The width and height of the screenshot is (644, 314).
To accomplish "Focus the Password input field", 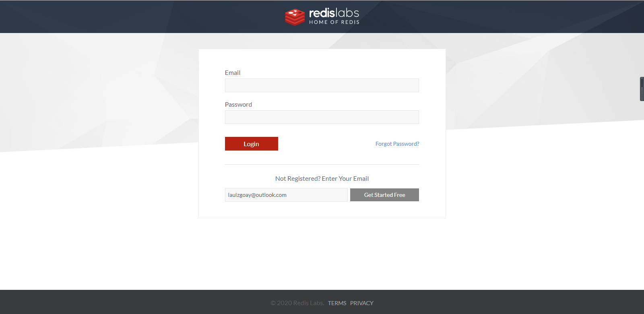I will coord(322,117).
